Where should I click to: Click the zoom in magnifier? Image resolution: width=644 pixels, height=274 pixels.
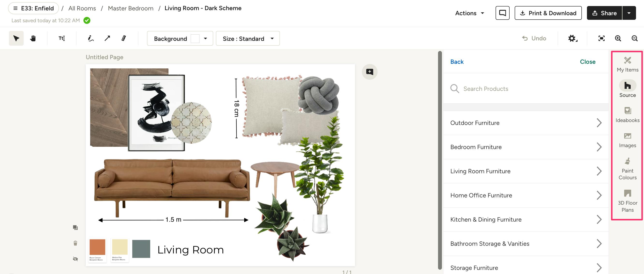[x=618, y=38]
